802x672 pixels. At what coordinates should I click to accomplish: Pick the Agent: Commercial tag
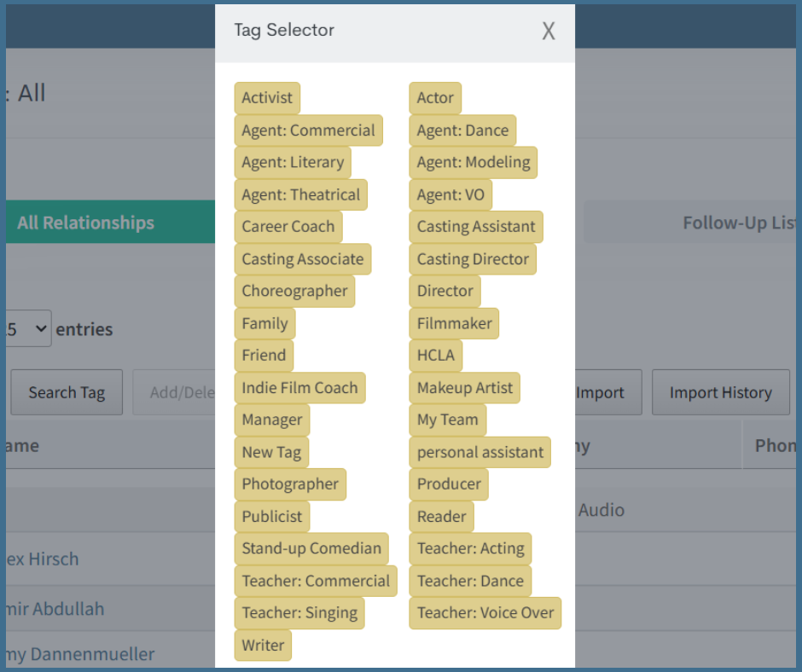point(308,130)
